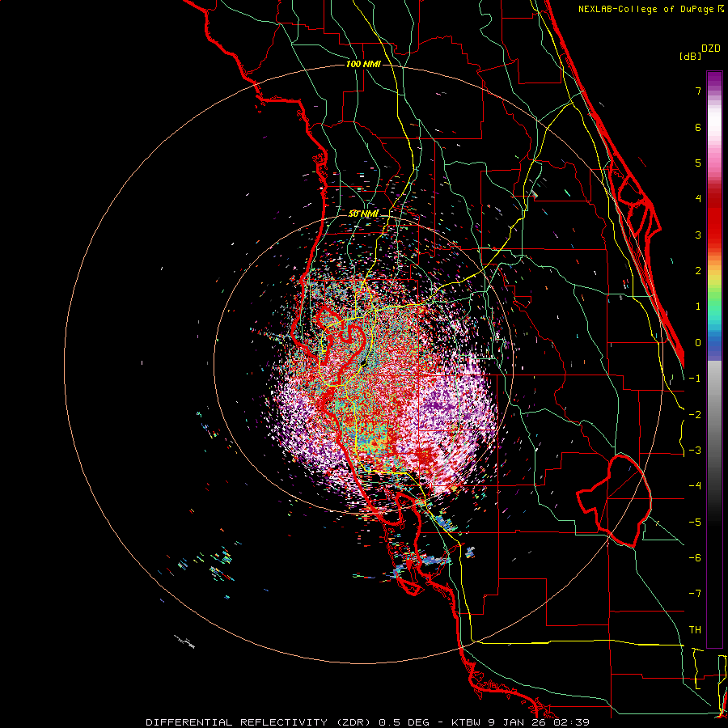Click the -7 value on the color scale
This screenshot has height=728, width=728.
coord(695,594)
